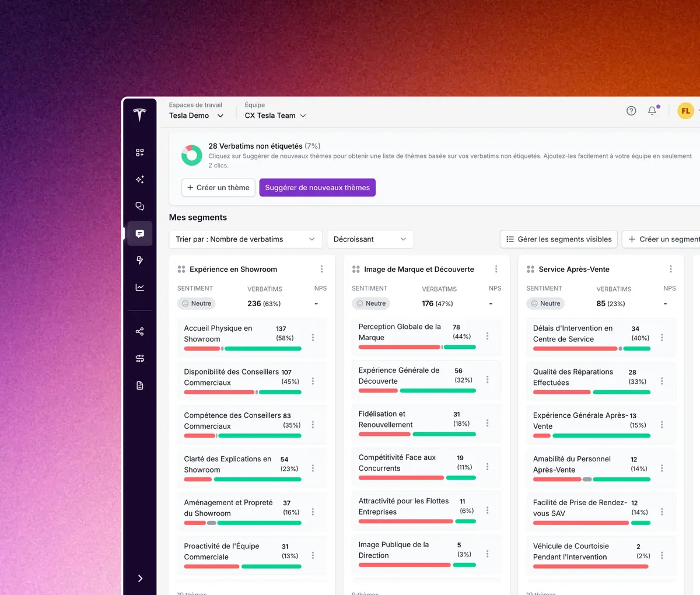Select the Service Après-Vente segment title
700x595 pixels.
click(574, 269)
